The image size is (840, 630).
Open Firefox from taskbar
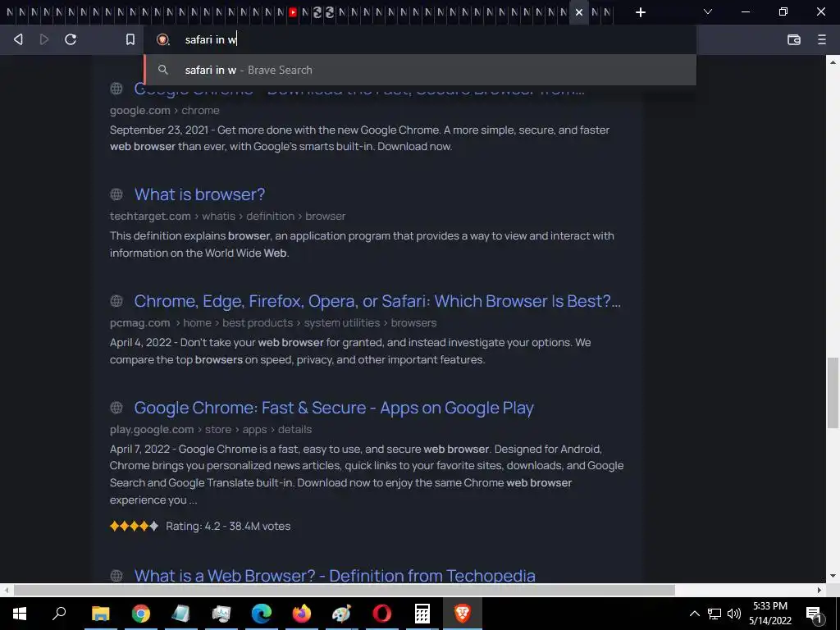302,614
